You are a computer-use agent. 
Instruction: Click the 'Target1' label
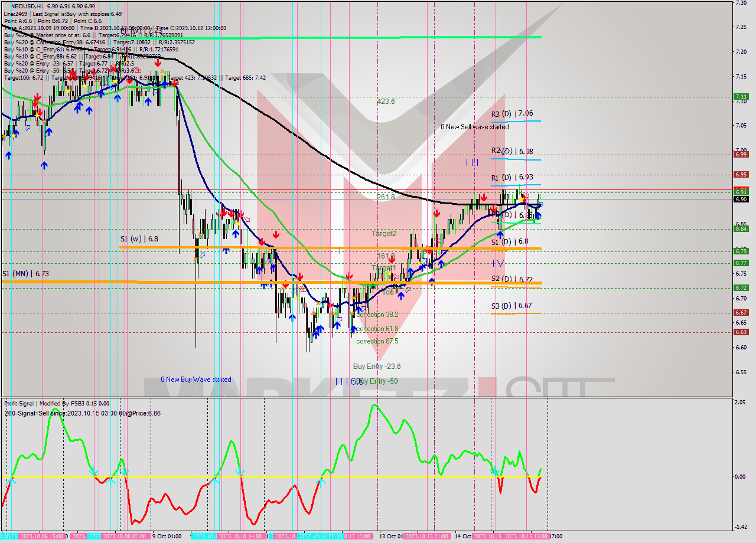(x=384, y=268)
